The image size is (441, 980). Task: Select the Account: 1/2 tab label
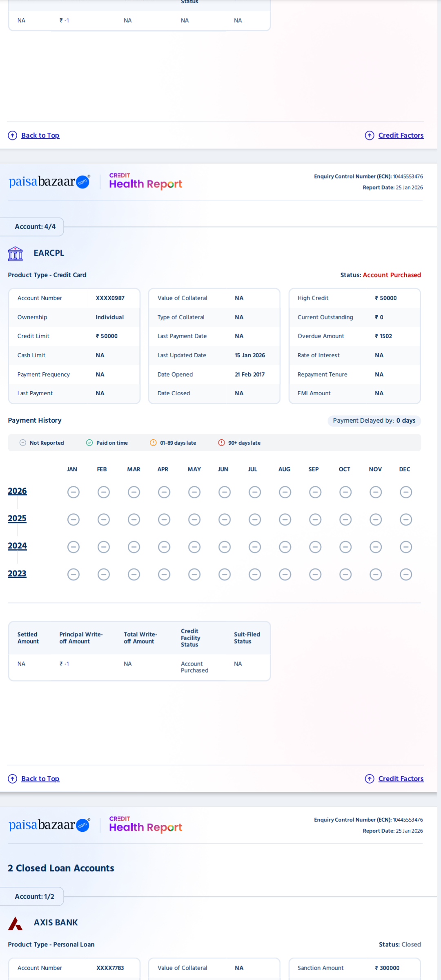click(34, 896)
